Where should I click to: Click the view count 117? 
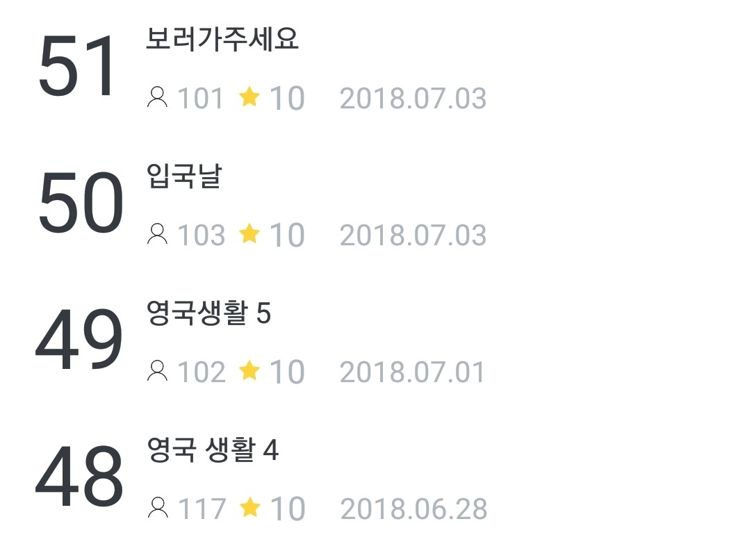(x=202, y=509)
